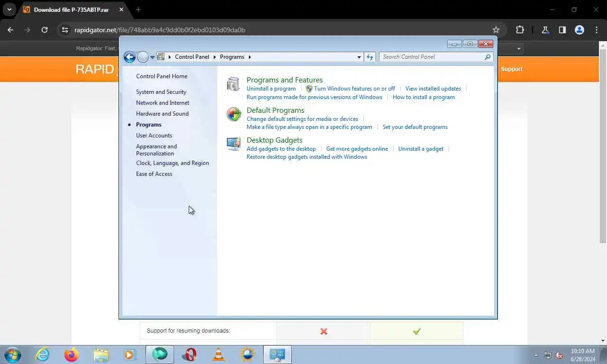Go to Network and Internet category
This screenshot has width=607, height=364.
163,103
